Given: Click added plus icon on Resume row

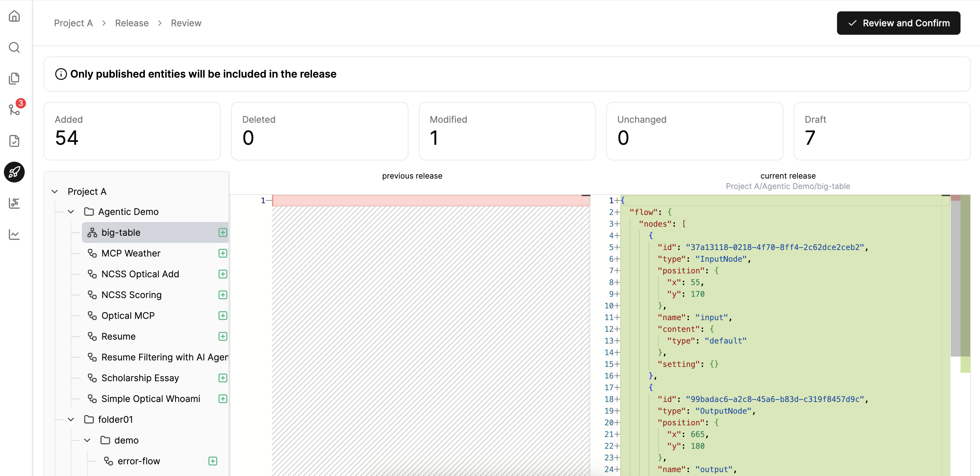Looking at the screenshot, I should (223, 336).
